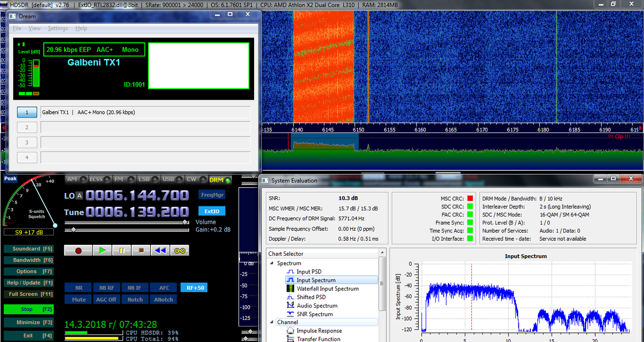Click the green Stop [F2] button

tap(28, 309)
